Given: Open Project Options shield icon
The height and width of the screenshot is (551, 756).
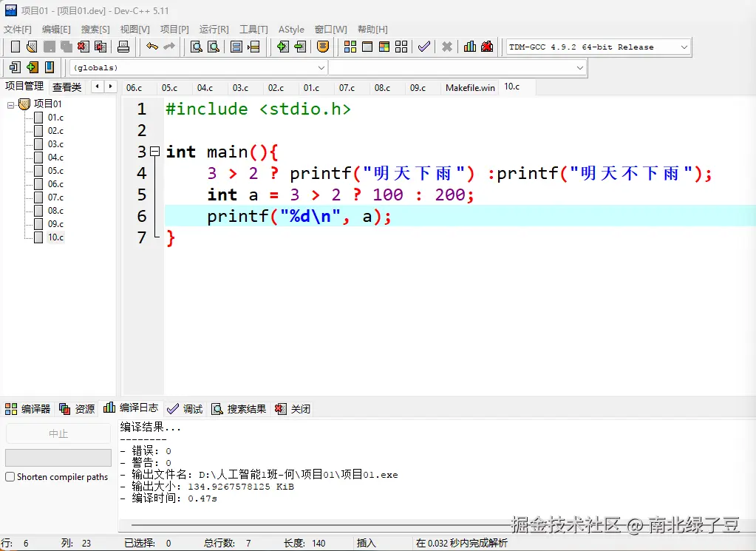Looking at the screenshot, I should pos(323,47).
